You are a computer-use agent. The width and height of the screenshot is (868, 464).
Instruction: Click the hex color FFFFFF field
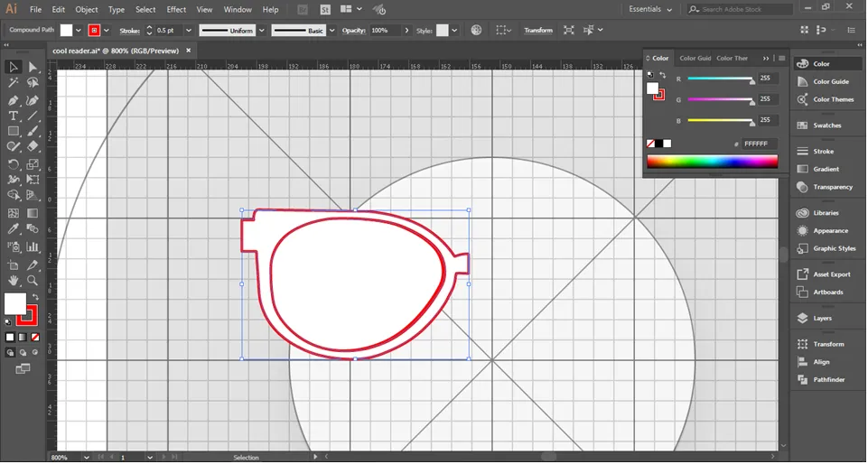click(760, 144)
